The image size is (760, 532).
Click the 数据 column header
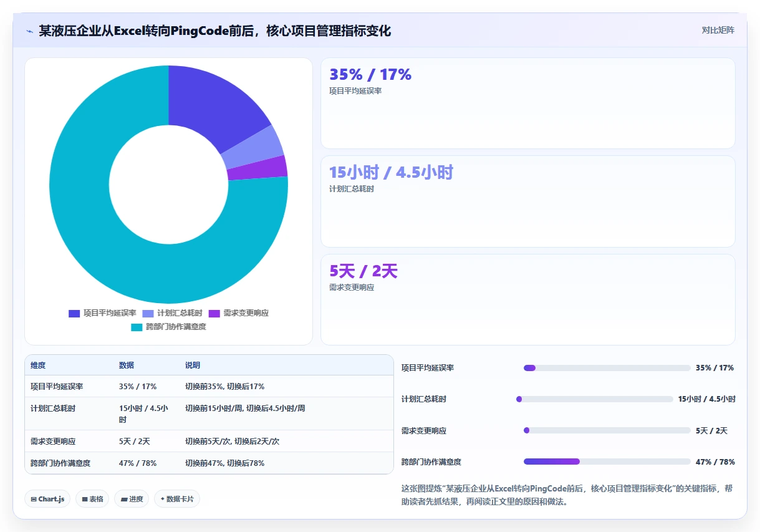[x=127, y=365]
